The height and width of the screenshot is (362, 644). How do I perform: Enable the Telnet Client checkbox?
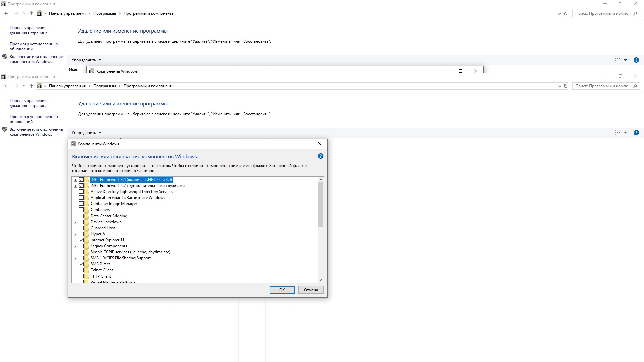[82, 270]
